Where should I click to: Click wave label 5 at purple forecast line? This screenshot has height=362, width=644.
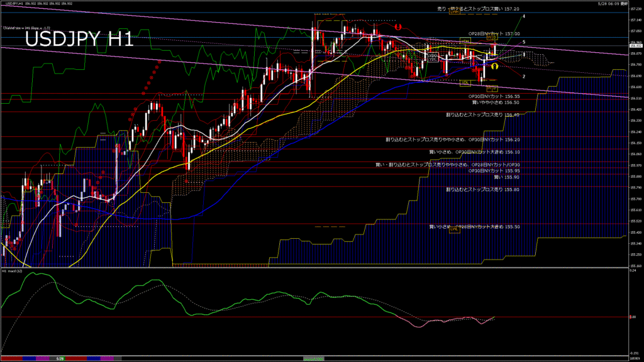tap(524, 41)
